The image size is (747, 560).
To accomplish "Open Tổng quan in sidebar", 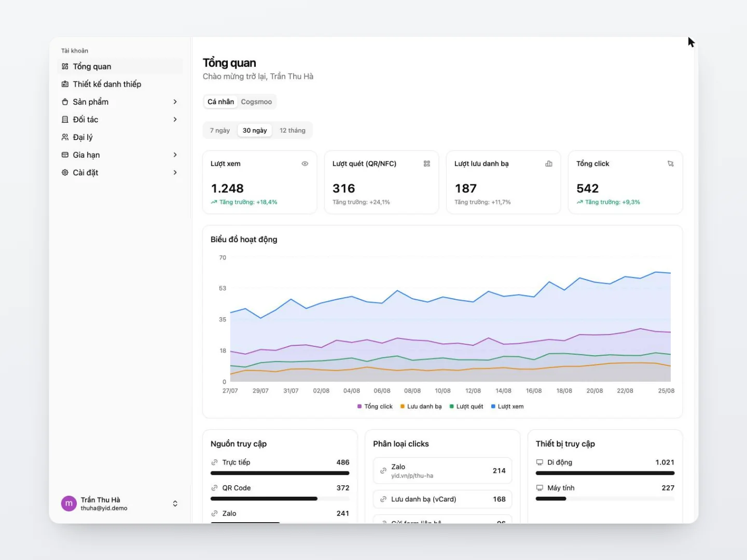I will pos(120,66).
